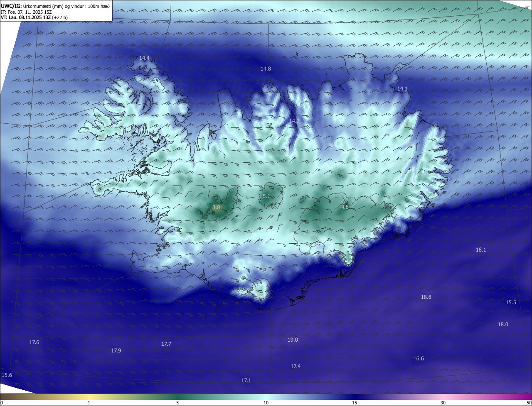Click the 17.1 value label
The height and width of the screenshot is (406, 532).
[246, 381]
